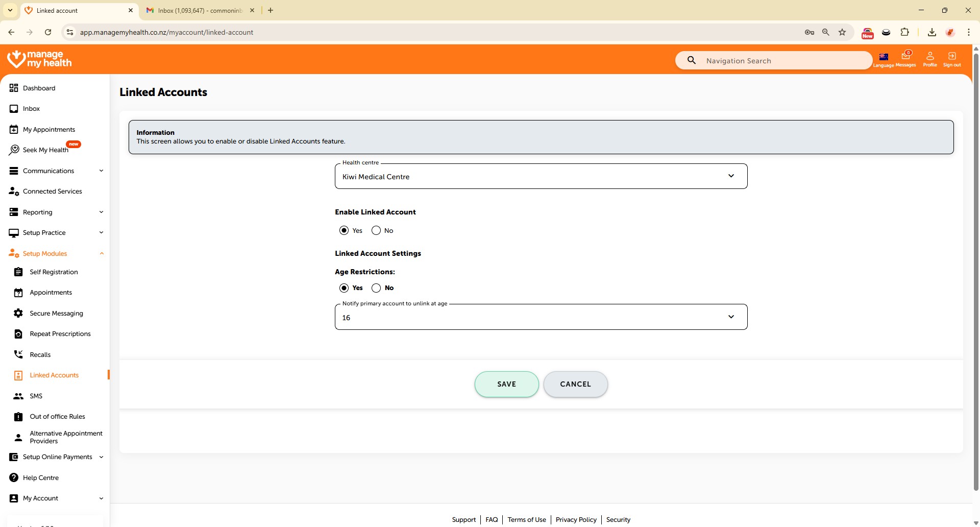The width and height of the screenshot is (980, 527).
Task: Select Yes for Enable Linked Account
Action: pyautogui.click(x=344, y=230)
